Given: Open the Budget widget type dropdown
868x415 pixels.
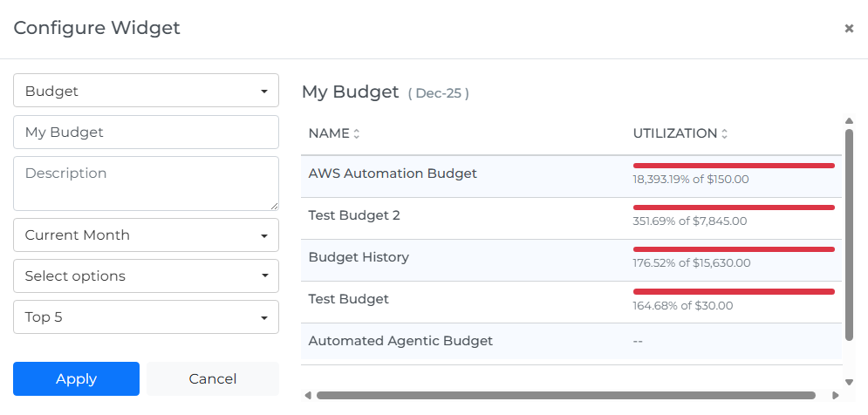Looking at the screenshot, I should click(x=146, y=91).
